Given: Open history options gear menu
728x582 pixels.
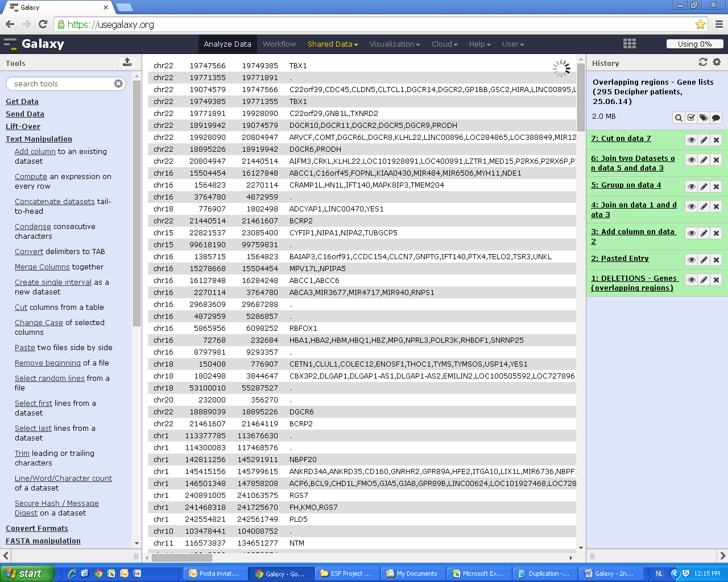Looking at the screenshot, I should tap(717, 62).
